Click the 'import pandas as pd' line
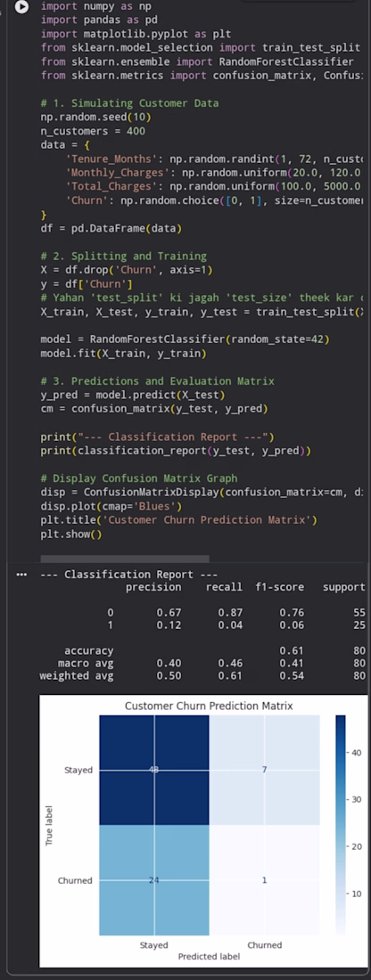371x980 pixels. tap(99, 20)
